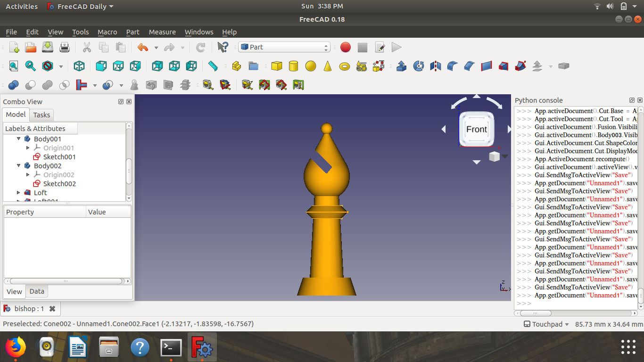Open the File menu
644x362 pixels.
[11, 32]
